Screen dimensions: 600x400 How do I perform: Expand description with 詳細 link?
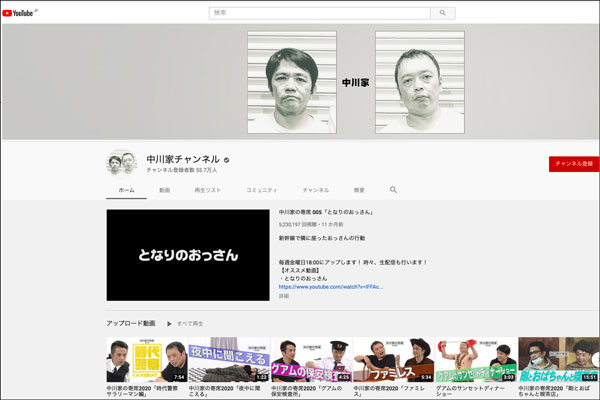(284, 296)
